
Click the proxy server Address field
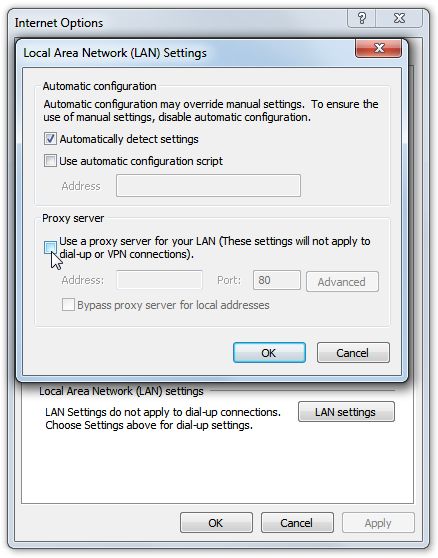(159, 280)
